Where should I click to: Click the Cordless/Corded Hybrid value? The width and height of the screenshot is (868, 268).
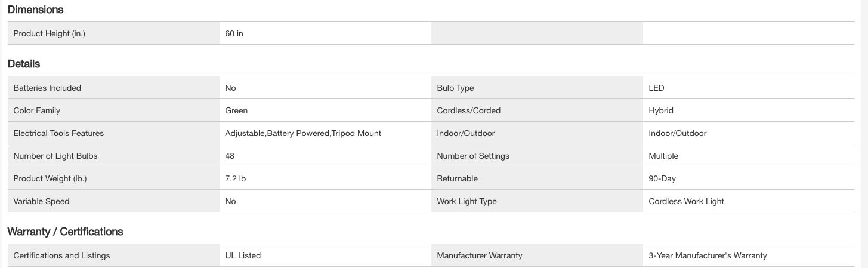[661, 110]
